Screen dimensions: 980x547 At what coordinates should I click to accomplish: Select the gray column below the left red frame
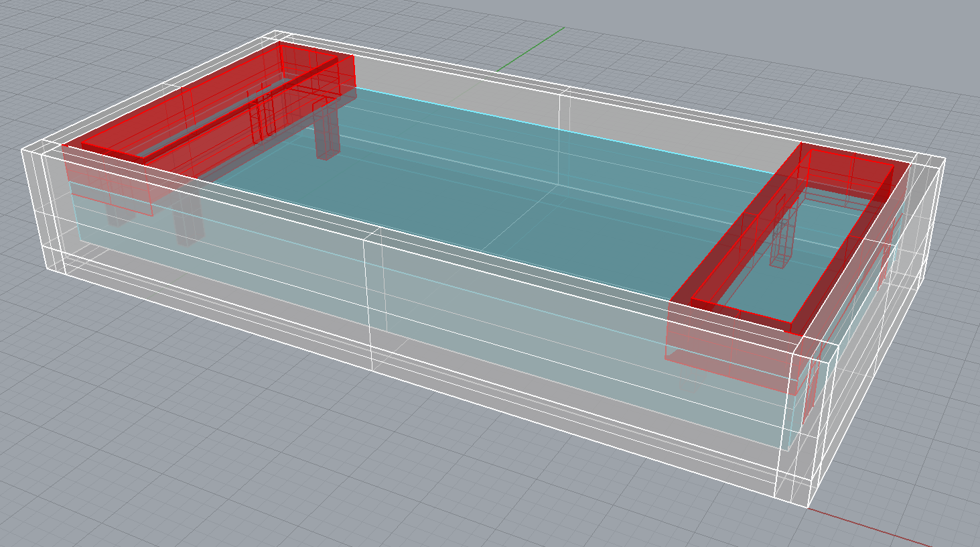click(328, 134)
